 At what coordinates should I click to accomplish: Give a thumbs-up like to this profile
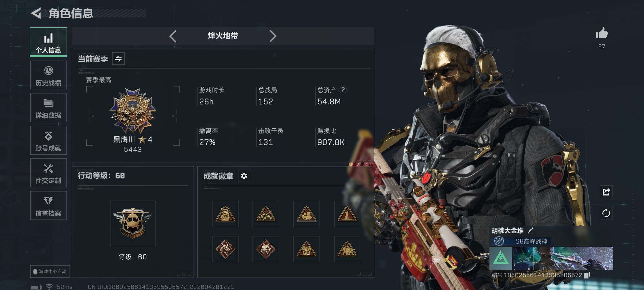pos(602,33)
